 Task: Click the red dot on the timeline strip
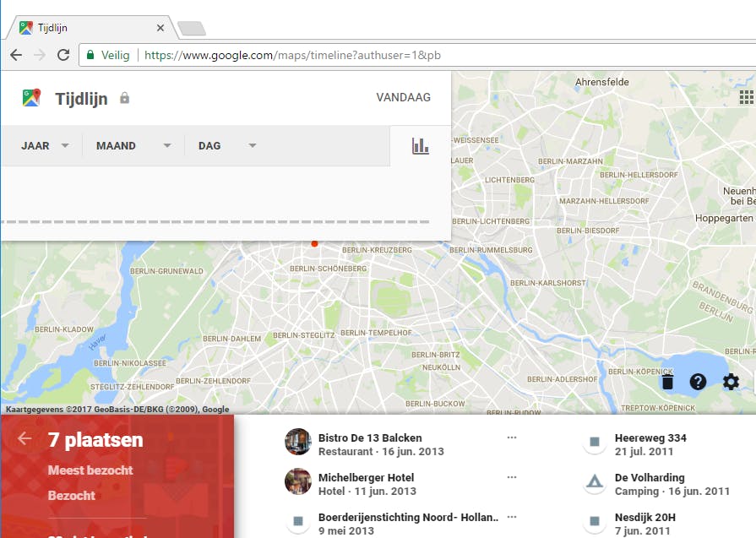click(314, 243)
